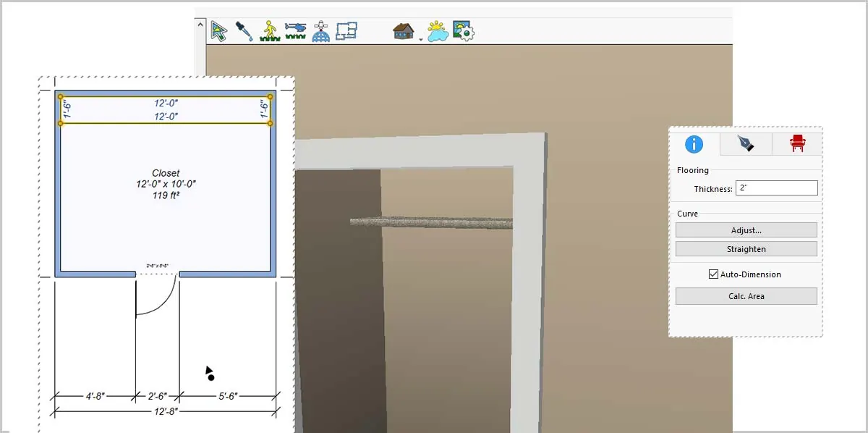Image resolution: width=868 pixels, height=433 pixels.
Task: Click the Calc. Area button
Action: click(746, 296)
